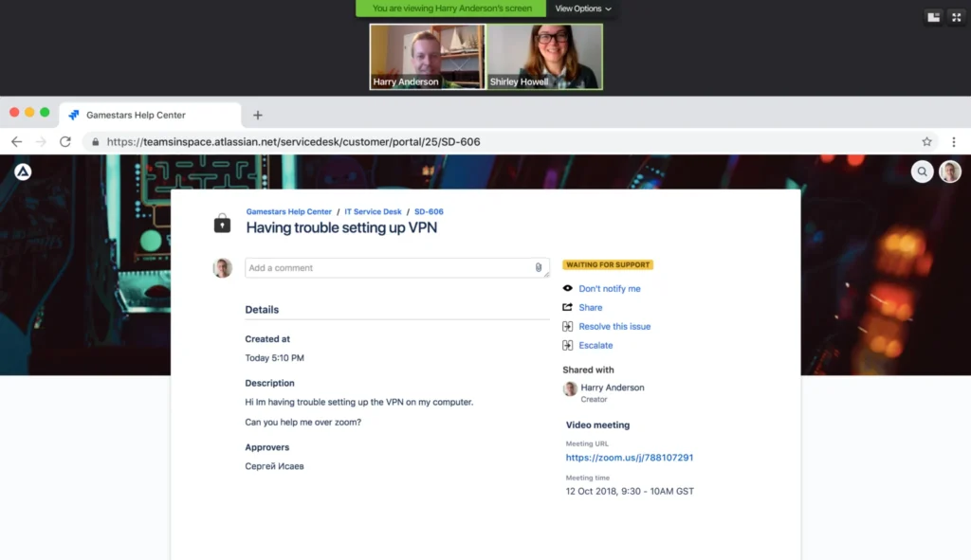This screenshot has height=560, width=971.
Task: Open the help center search icon
Action: click(922, 172)
